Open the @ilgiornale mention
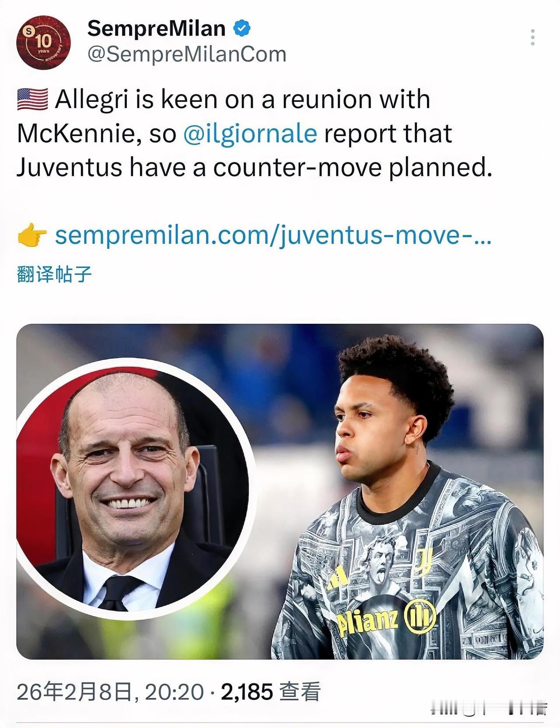The image size is (560, 728). point(250,133)
